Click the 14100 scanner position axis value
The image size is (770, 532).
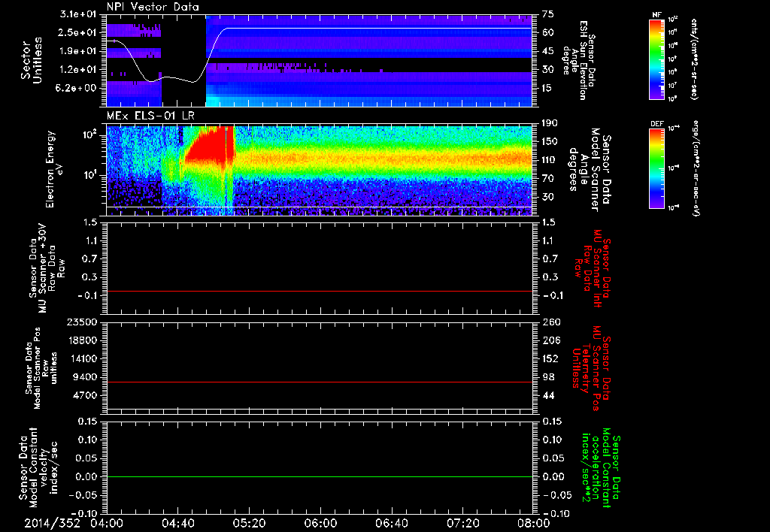[x=83, y=358]
